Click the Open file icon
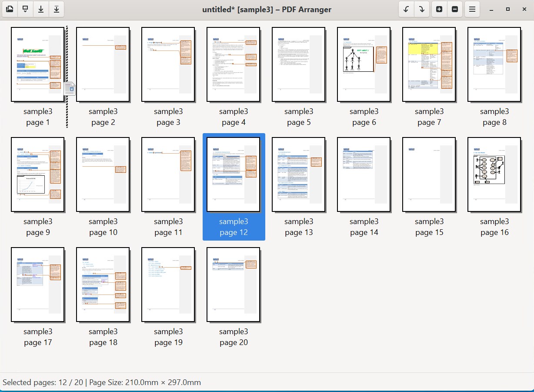This screenshot has height=392, width=534. (x=10, y=9)
